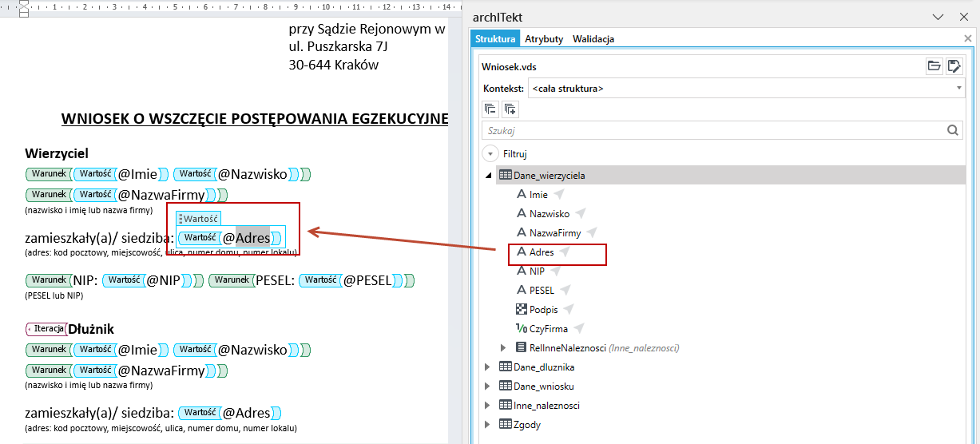Expand all tree nodes with the plus icon
This screenshot has width=980, height=444.
[x=510, y=109]
